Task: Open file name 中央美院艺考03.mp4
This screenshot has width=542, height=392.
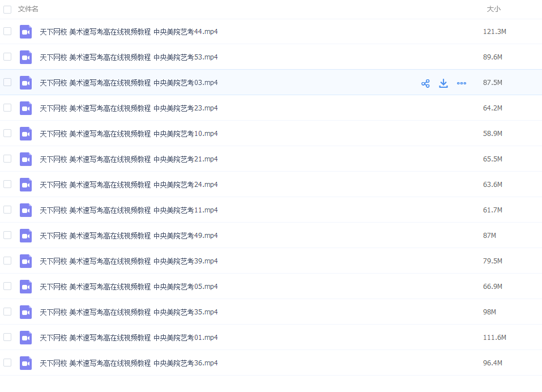Action: [x=129, y=83]
